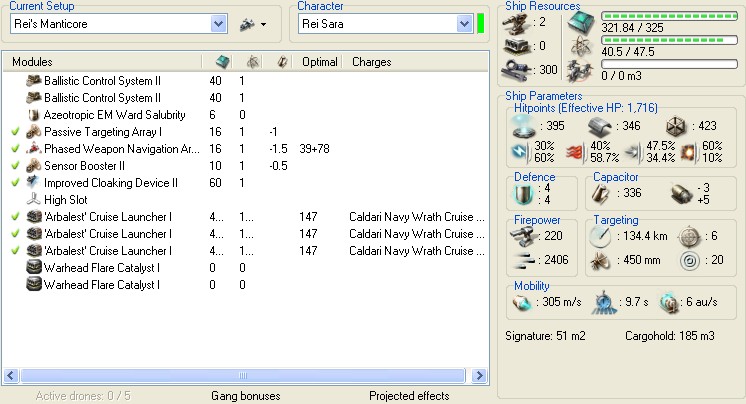Screen dimensions: 746x404
Task: Open the ship browser icon menu
Action: coord(253,24)
